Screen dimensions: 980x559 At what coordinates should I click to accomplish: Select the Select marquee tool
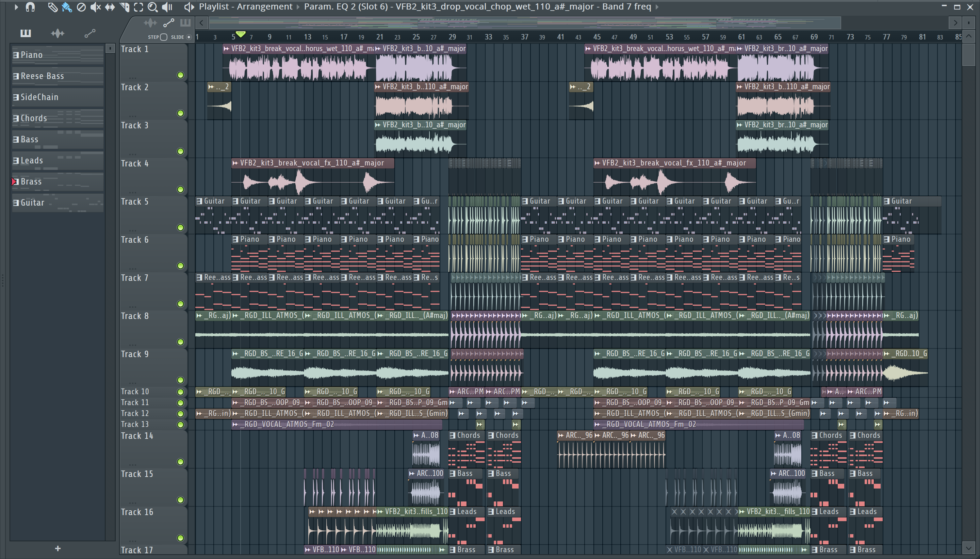click(138, 7)
